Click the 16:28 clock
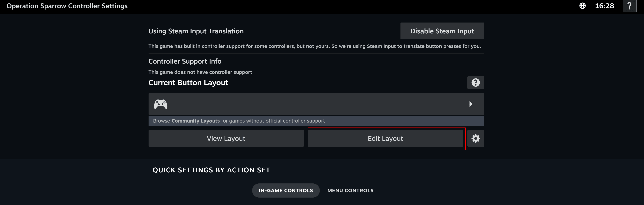This screenshot has width=644, height=205. [x=604, y=6]
